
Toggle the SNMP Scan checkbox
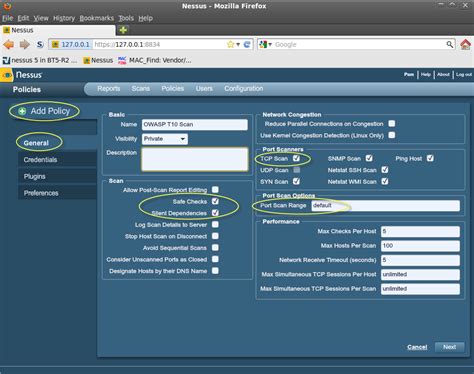coord(369,158)
